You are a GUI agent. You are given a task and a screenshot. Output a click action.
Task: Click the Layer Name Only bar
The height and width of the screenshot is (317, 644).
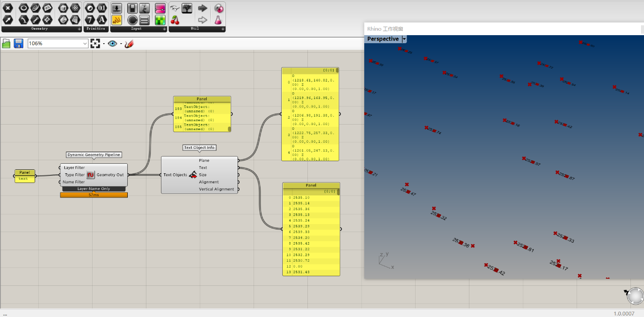point(94,189)
